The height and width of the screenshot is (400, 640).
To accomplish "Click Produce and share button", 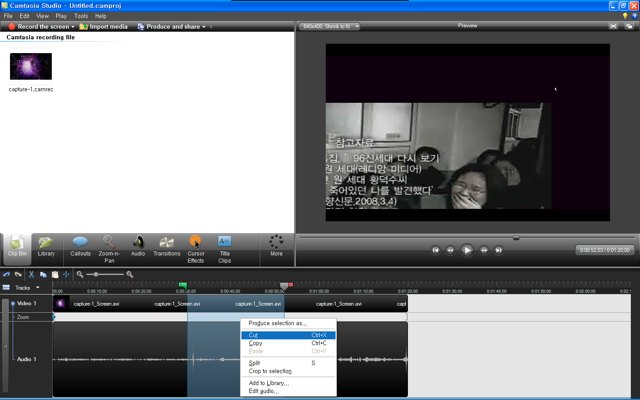I will (x=169, y=27).
